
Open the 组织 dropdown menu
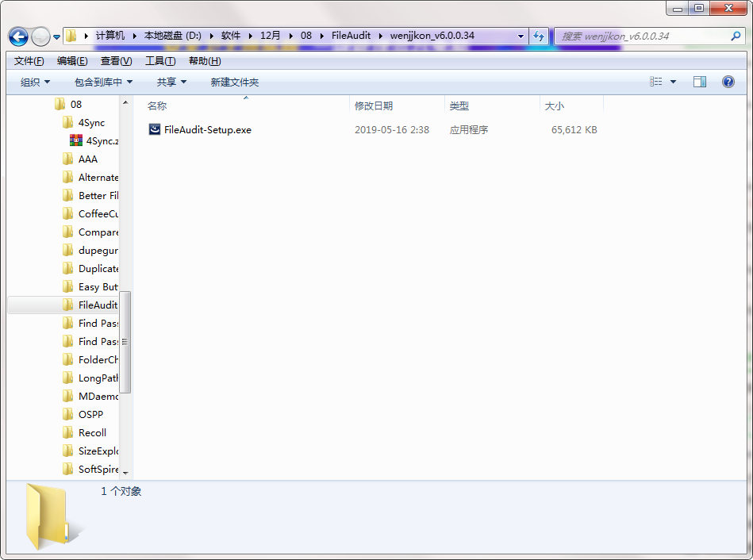coord(33,81)
